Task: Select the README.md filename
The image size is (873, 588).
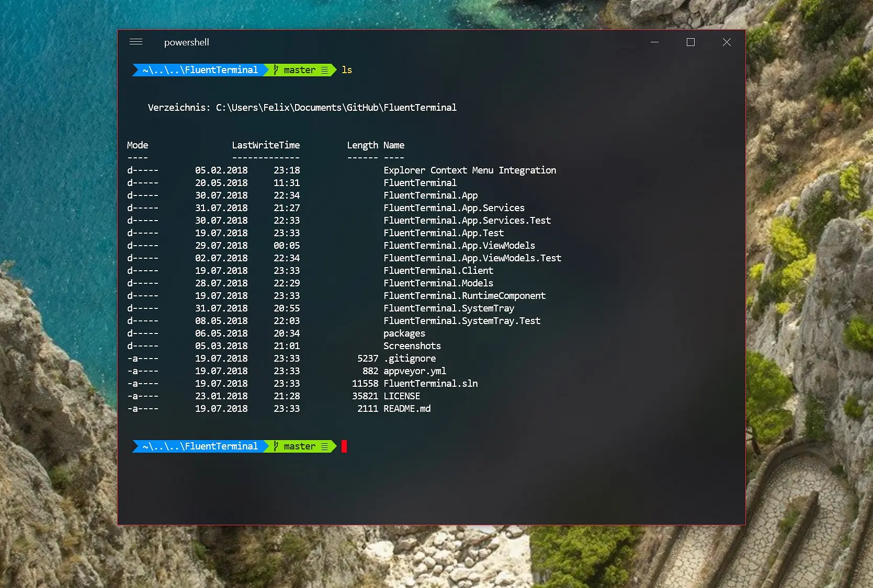Action: [x=407, y=408]
